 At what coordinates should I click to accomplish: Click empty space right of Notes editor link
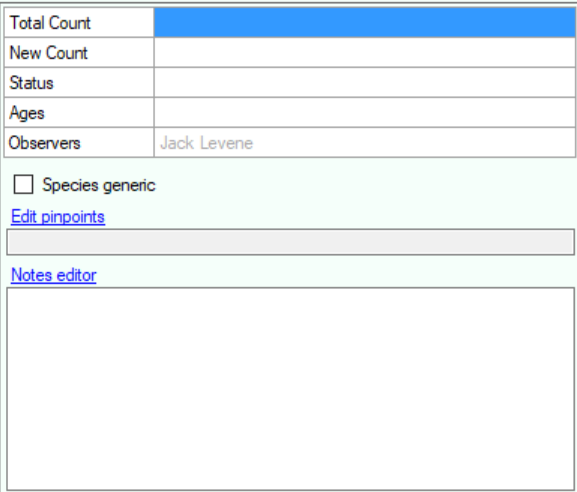(335, 275)
